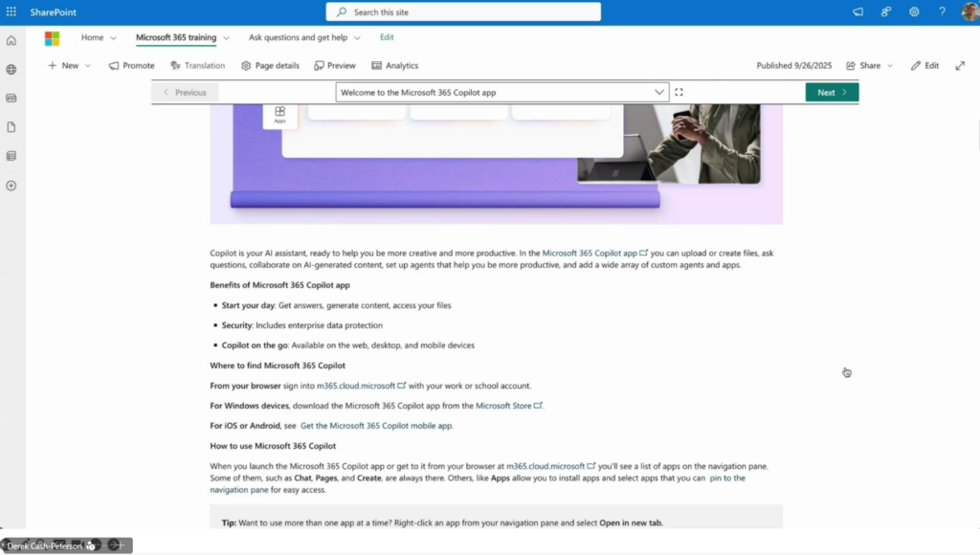Click the Microsoft logo in site header

52,38
